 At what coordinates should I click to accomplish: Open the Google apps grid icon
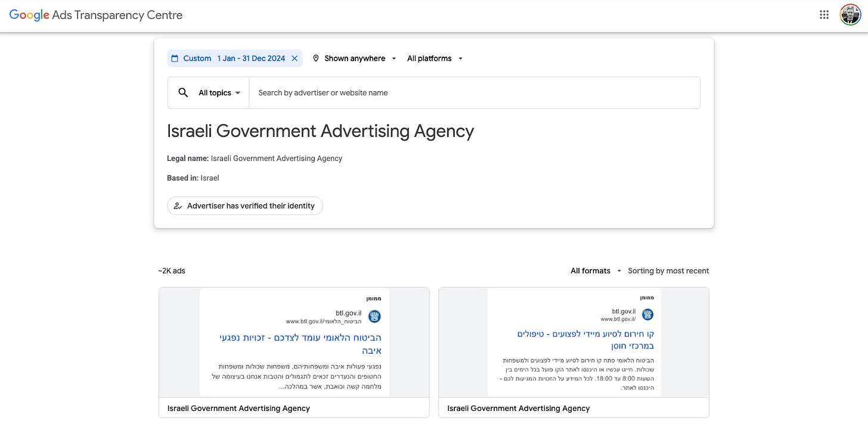824,15
